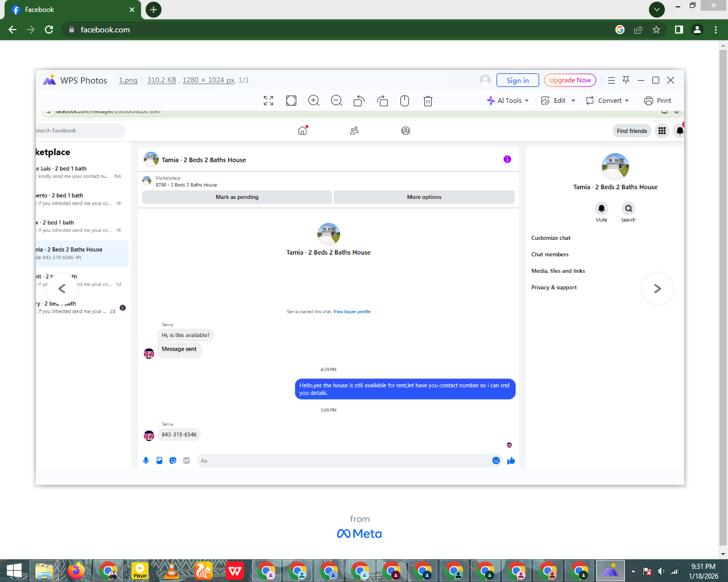
Task: Open View buyer profile link
Action: tap(351, 311)
